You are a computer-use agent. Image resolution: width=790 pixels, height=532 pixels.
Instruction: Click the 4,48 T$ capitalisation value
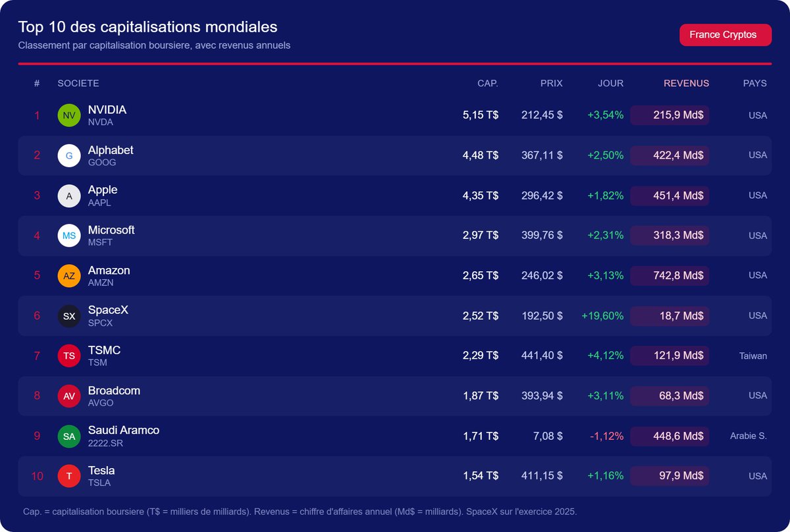pos(481,155)
